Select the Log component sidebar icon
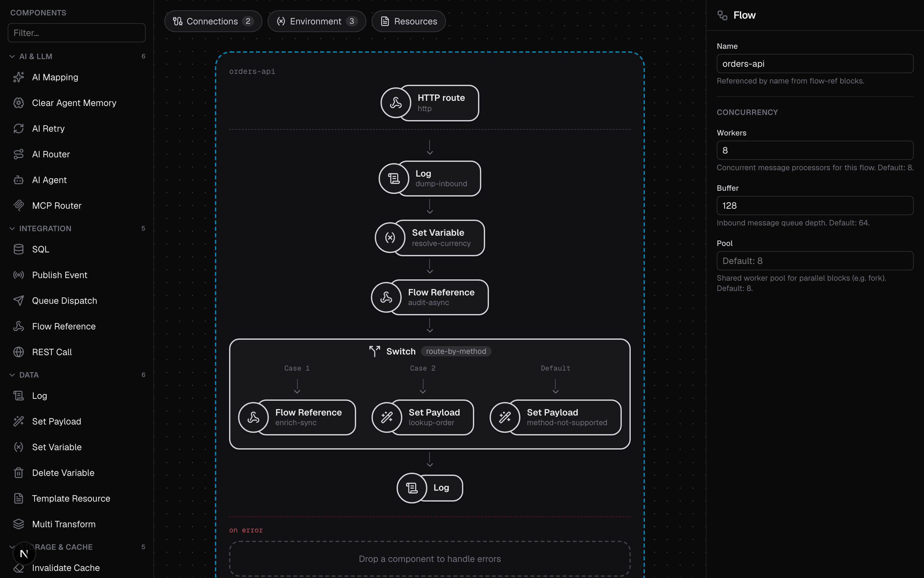The height and width of the screenshot is (578, 924). click(x=18, y=396)
